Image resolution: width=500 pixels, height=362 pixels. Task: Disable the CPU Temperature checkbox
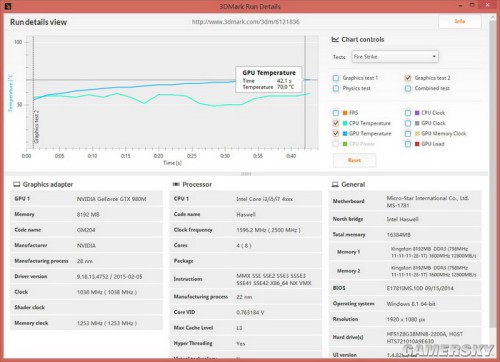point(336,123)
